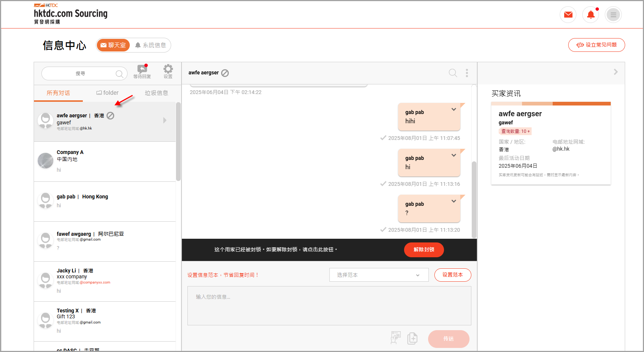Click avatar of Testing X conversation
The height and width of the screenshot is (352, 644).
45,321
